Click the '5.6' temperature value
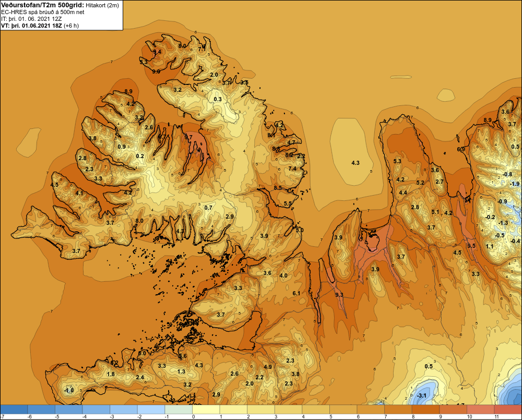522x420 pixels. (183, 356)
